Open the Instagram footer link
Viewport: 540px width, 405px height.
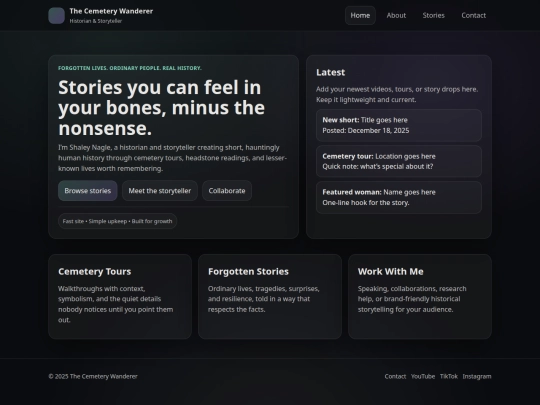tap(477, 376)
